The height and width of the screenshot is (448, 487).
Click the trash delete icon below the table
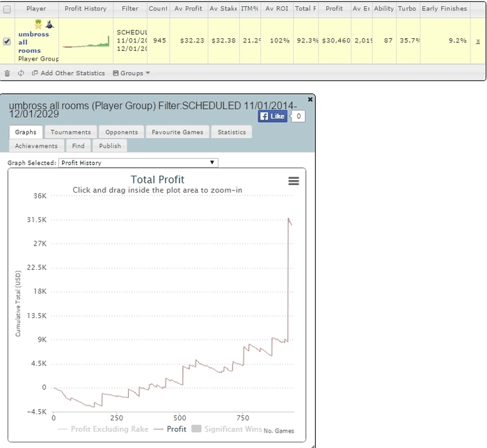coord(7,73)
